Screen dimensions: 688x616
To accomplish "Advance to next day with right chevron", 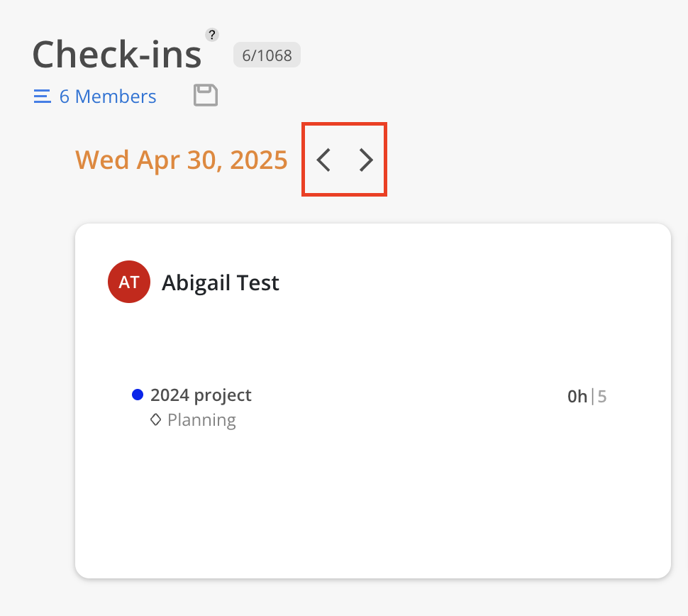I will click(x=365, y=160).
